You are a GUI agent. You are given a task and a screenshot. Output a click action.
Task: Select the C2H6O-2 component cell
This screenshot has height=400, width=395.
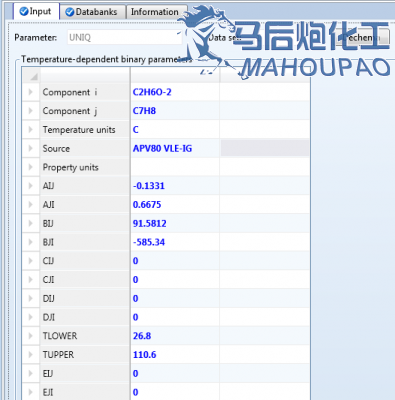[x=175, y=92]
